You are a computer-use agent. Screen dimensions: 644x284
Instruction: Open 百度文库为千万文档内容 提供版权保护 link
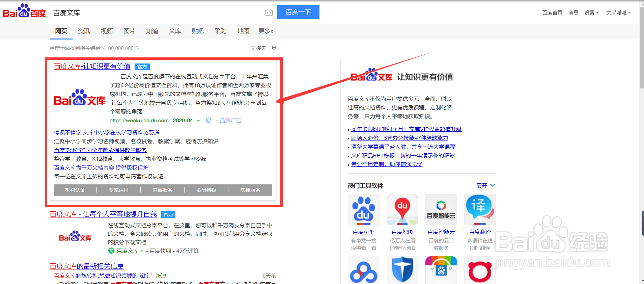101,167
